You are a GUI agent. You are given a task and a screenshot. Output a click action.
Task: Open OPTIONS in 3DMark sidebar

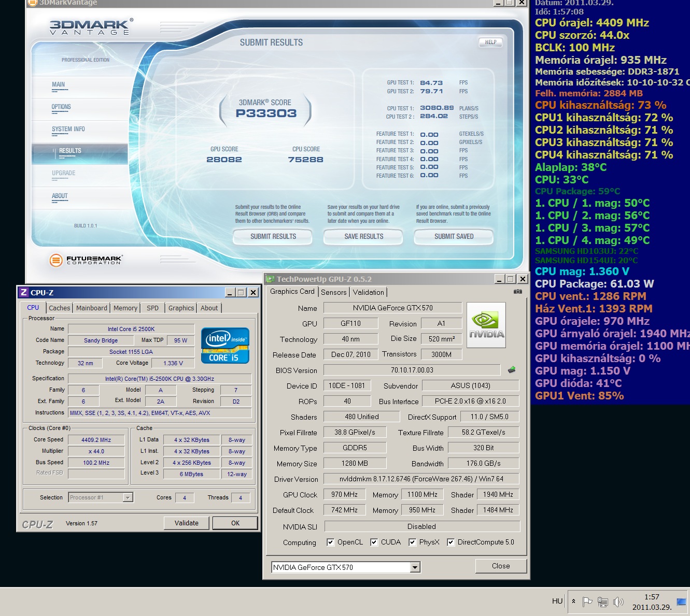pos(79,109)
